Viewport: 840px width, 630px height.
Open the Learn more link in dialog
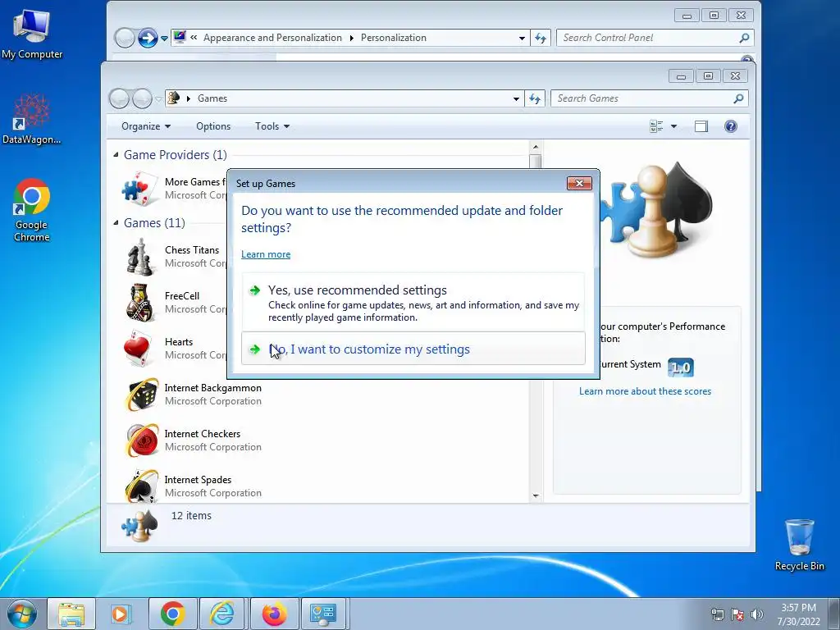[266, 254]
